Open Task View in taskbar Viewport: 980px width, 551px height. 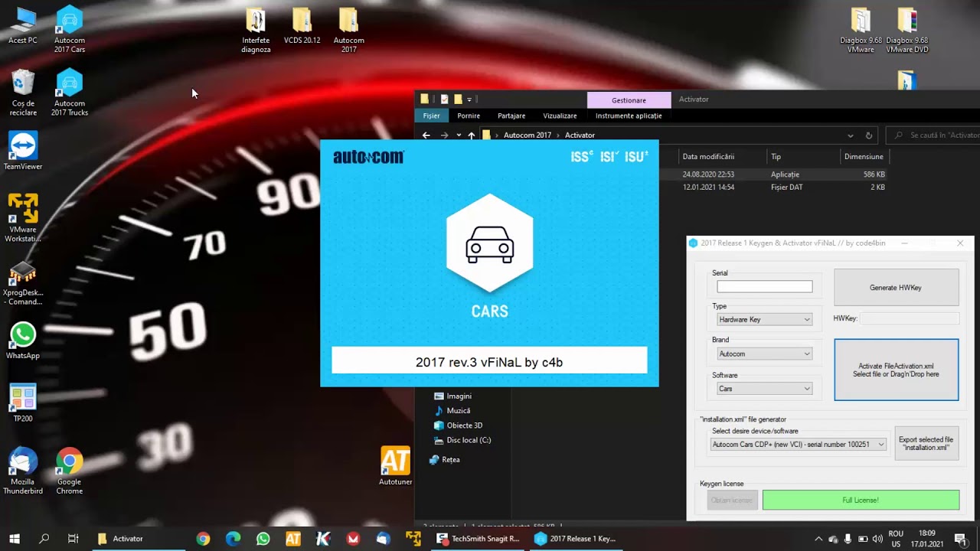73,539
